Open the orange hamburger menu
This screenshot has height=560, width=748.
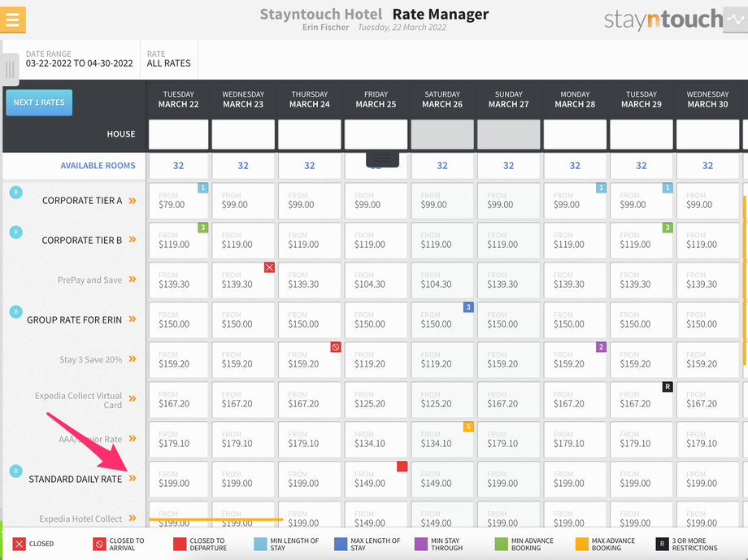pos(12,20)
